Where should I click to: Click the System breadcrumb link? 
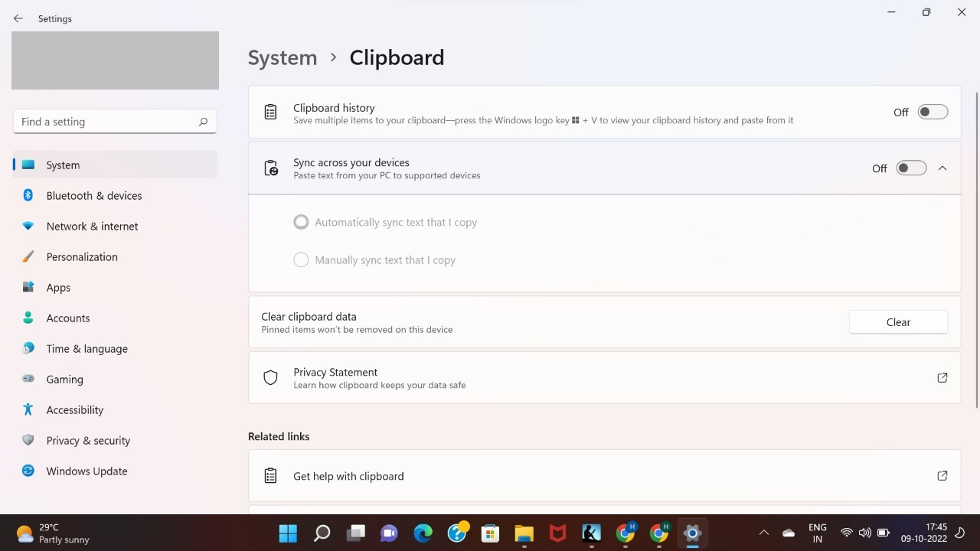point(283,57)
